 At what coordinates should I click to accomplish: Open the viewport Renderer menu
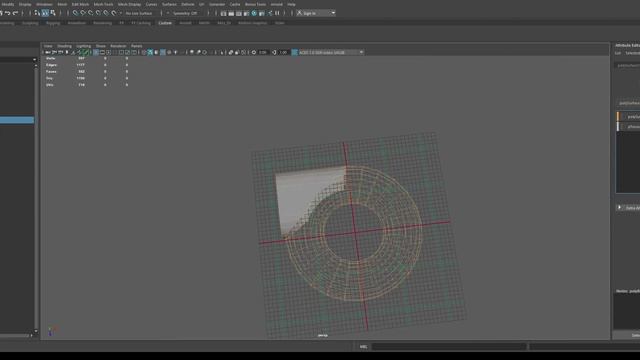coord(118,46)
